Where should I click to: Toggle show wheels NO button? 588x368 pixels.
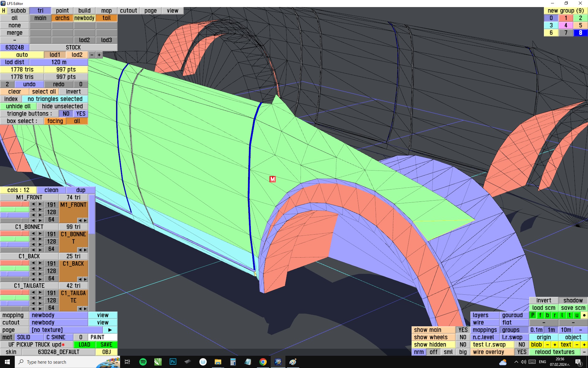(x=463, y=337)
